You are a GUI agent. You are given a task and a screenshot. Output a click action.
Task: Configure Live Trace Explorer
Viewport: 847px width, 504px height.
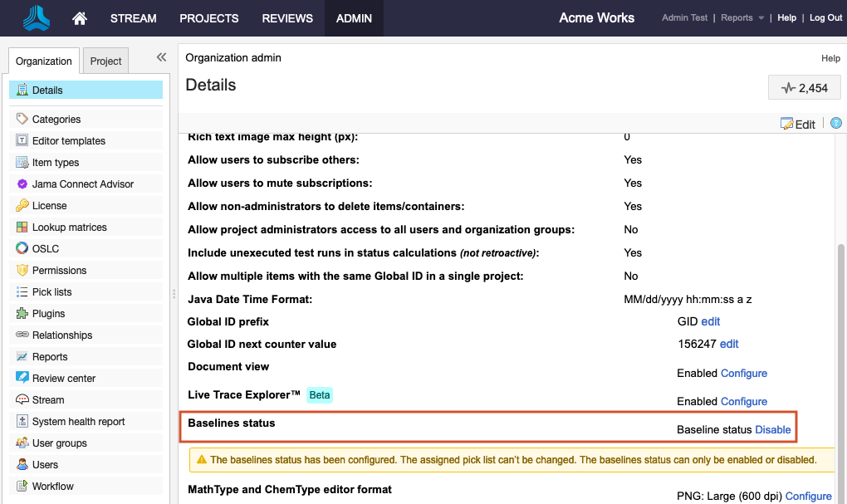pyautogui.click(x=744, y=401)
